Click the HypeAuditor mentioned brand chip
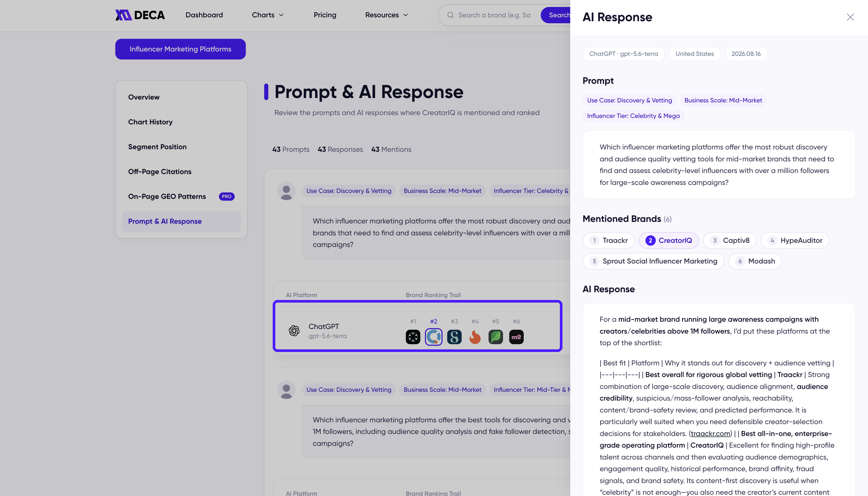Viewport: 868px width, 496px height. pyautogui.click(x=795, y=241)
